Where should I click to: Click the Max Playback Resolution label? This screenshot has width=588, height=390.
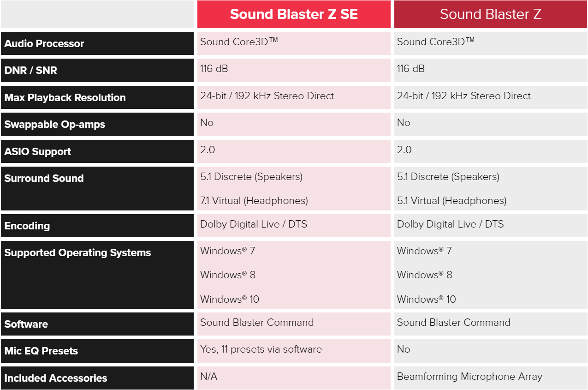point(65,97)
